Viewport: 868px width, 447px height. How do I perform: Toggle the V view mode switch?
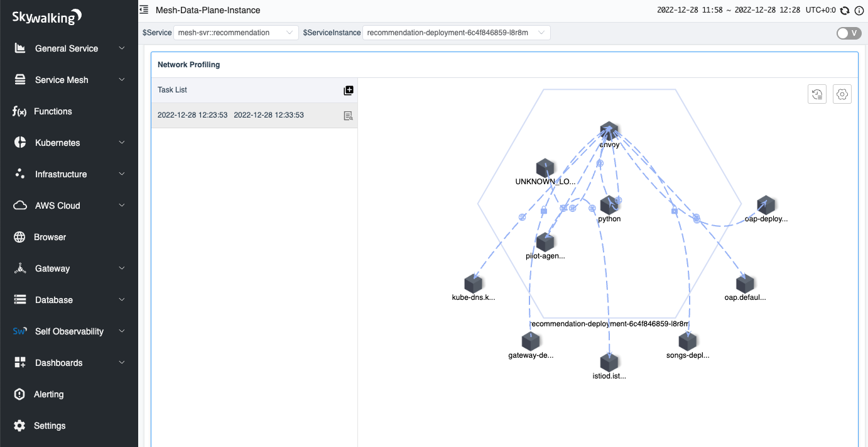click(849, 33)
